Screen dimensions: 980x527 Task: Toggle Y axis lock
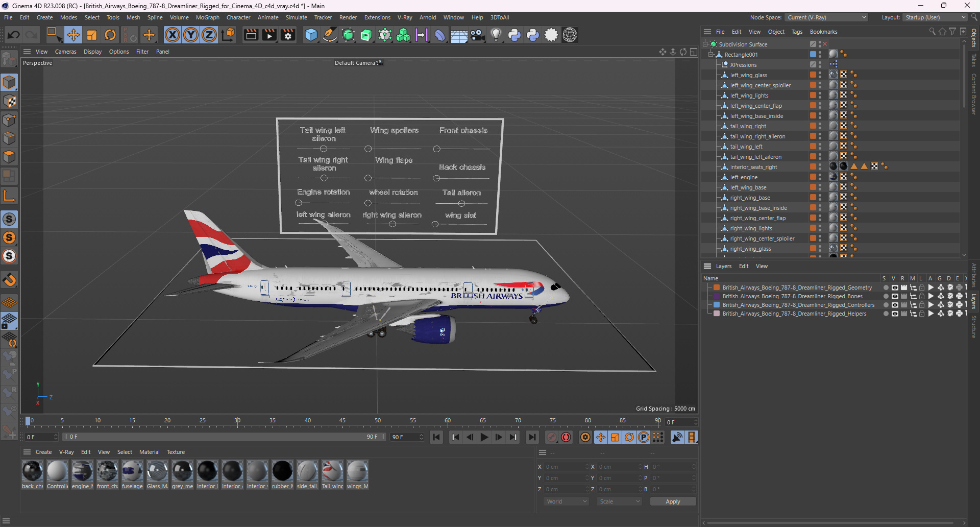[191, 35]
